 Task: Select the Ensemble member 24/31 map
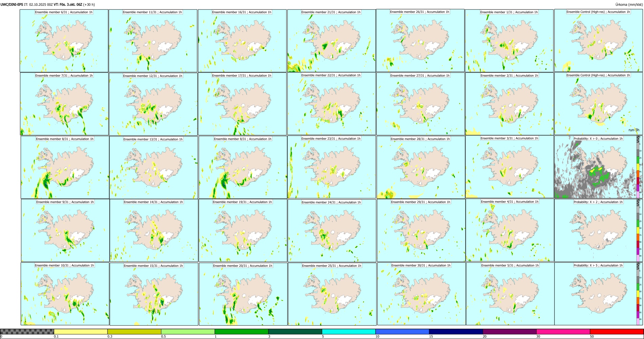click(x=332, y=231)
